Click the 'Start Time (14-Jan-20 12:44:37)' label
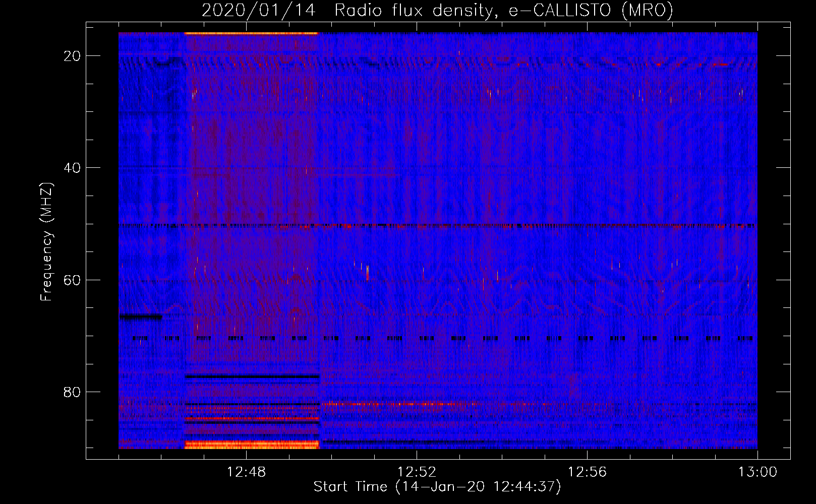This screenshot has height=504, width=816. coord(437,487)
